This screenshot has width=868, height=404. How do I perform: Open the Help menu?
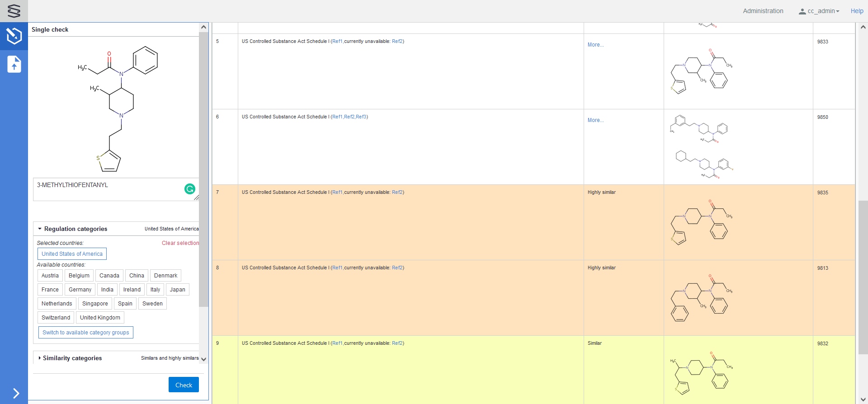coord(857,11)
